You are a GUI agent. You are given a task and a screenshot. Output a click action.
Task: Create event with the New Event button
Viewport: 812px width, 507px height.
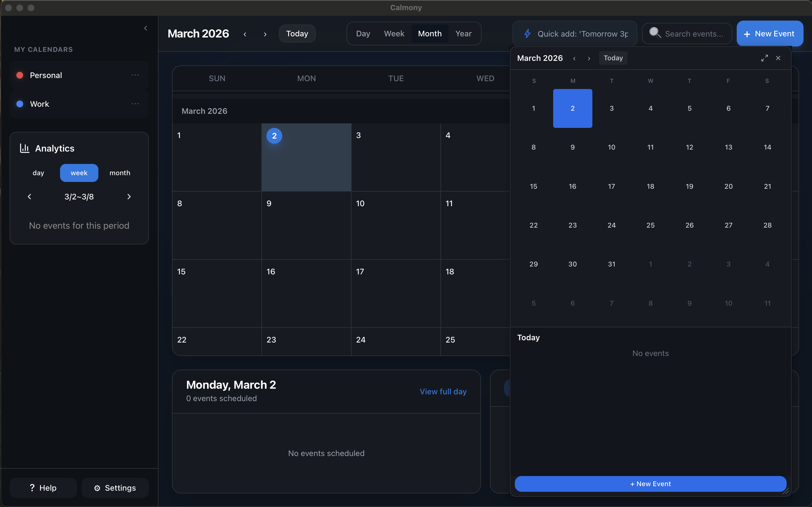tap(769, 34)
